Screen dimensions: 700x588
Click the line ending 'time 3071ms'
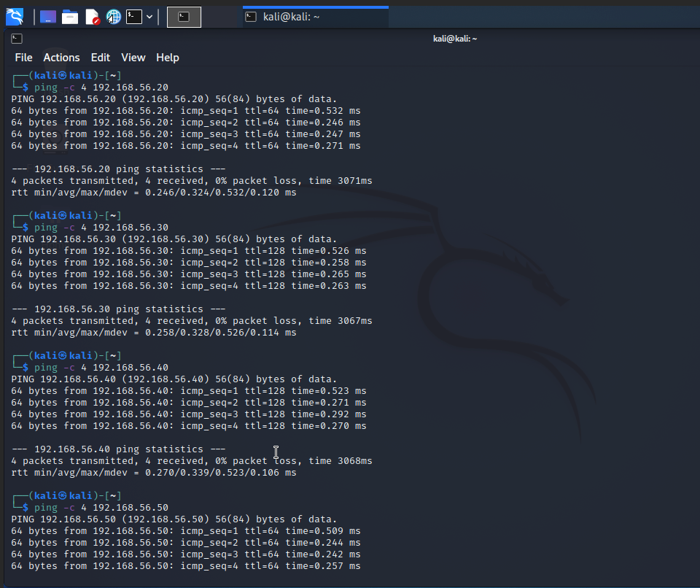click(x=192, y=181)
